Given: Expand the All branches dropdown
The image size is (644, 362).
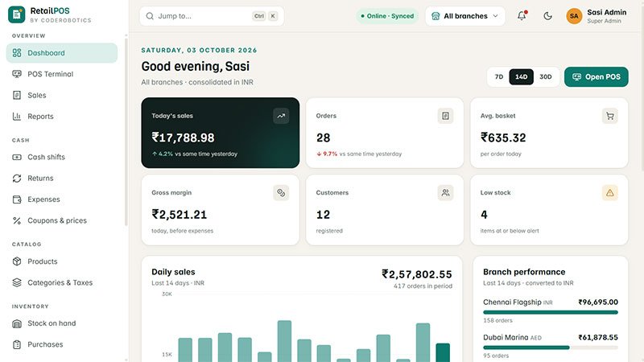Looking at the screenshot, I should (x=465, y=16).
